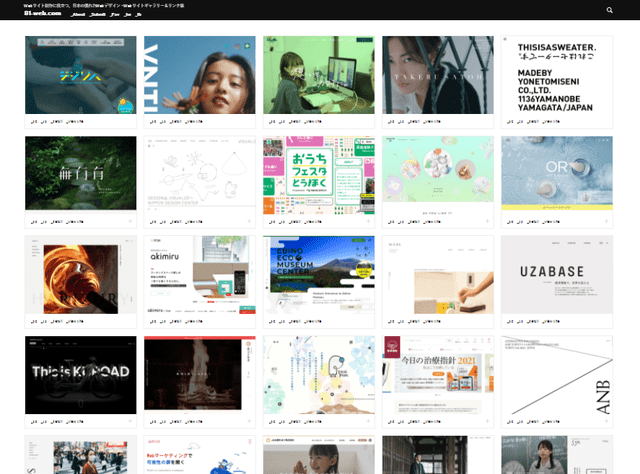Viewport: 640px width, 474px height.
Task: Click Website link under VNTI card
Action: [x=194, y=122]
